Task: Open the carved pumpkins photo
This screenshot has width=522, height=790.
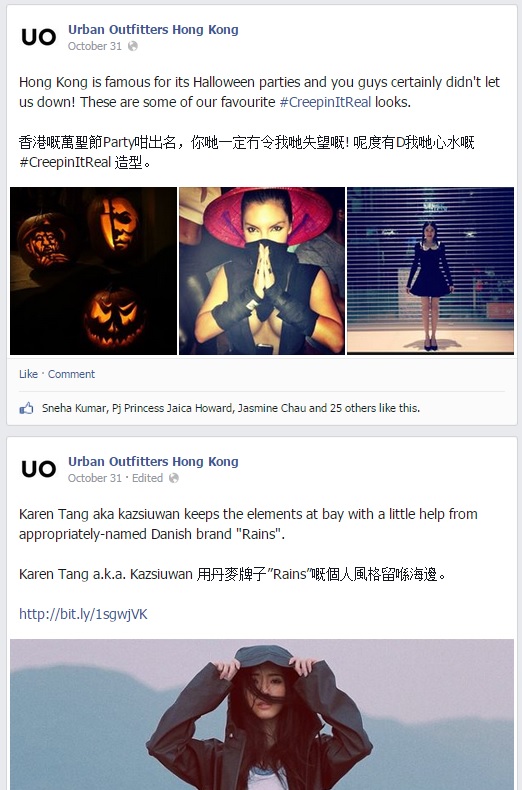Action: pyautogui.click(x=94, y=271)
